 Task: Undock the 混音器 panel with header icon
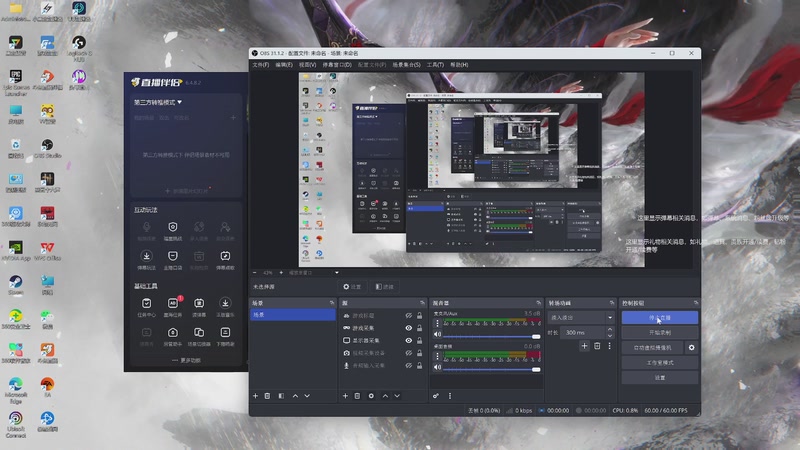pyautogui.click(x=538, y=303)
